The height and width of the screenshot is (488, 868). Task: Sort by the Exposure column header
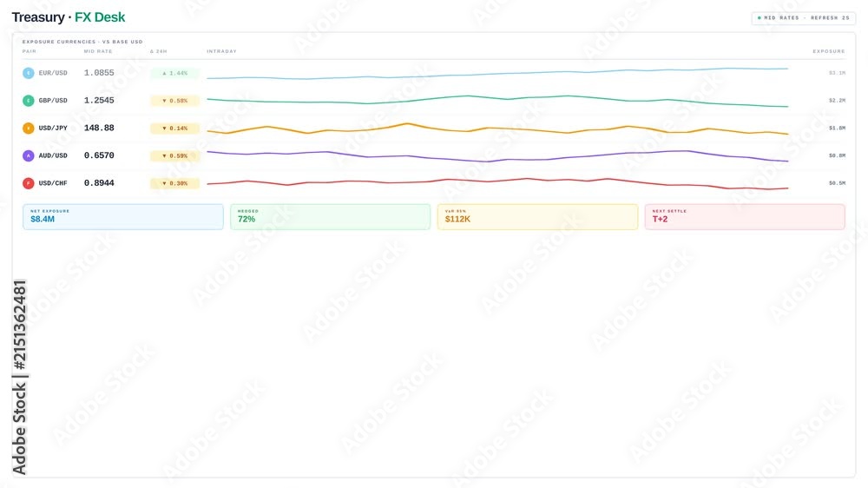pos(829,51)
